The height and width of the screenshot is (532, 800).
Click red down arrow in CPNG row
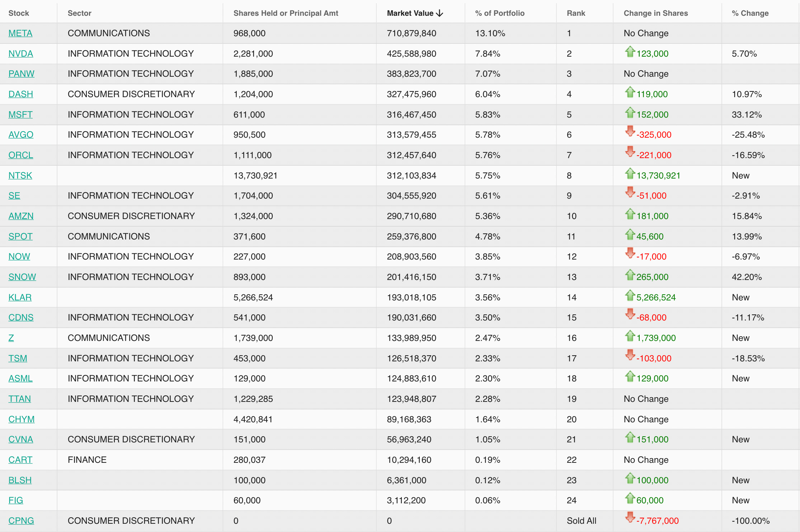[630, 517]
